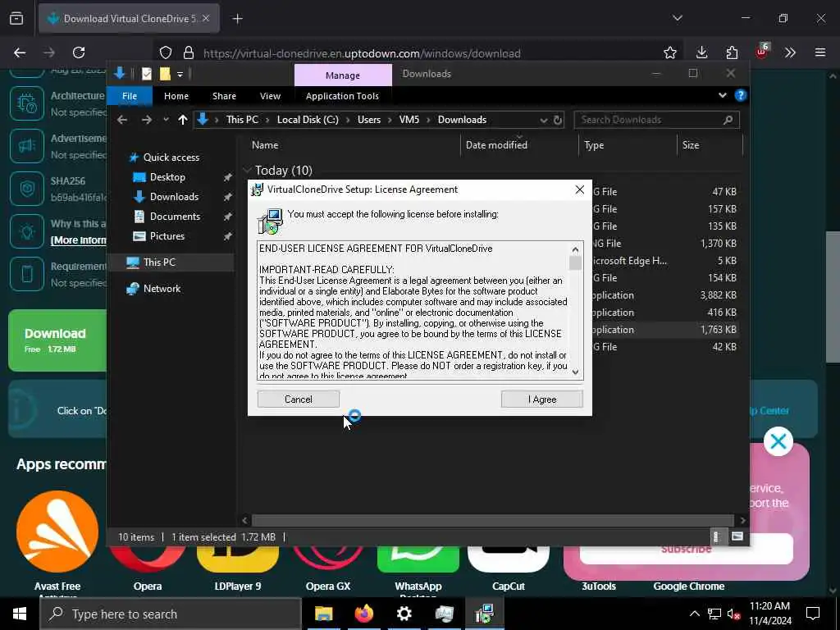The height and width of the screenshot is (630, 840).
Task: Switch to details view icon in status bar
Action: pos(716,536)
